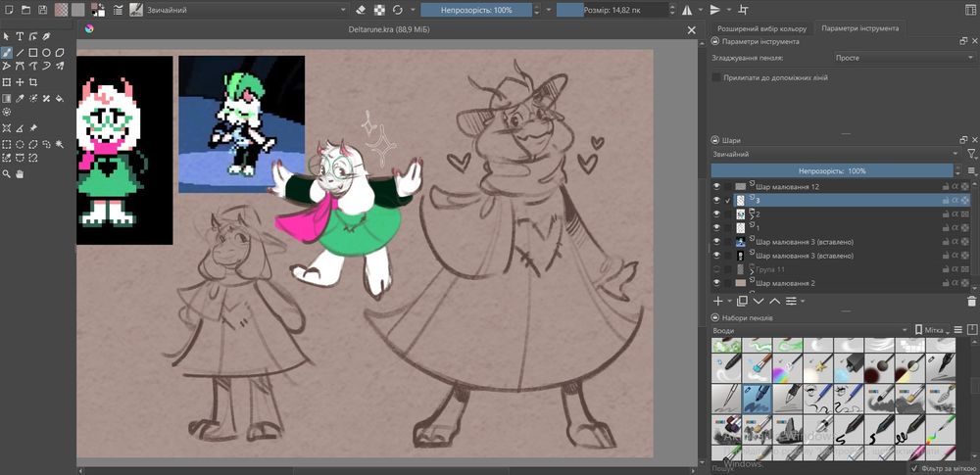The image size is (980, 475).
Task: Select the Text tool in the toolbox
Action: (20, 37)
